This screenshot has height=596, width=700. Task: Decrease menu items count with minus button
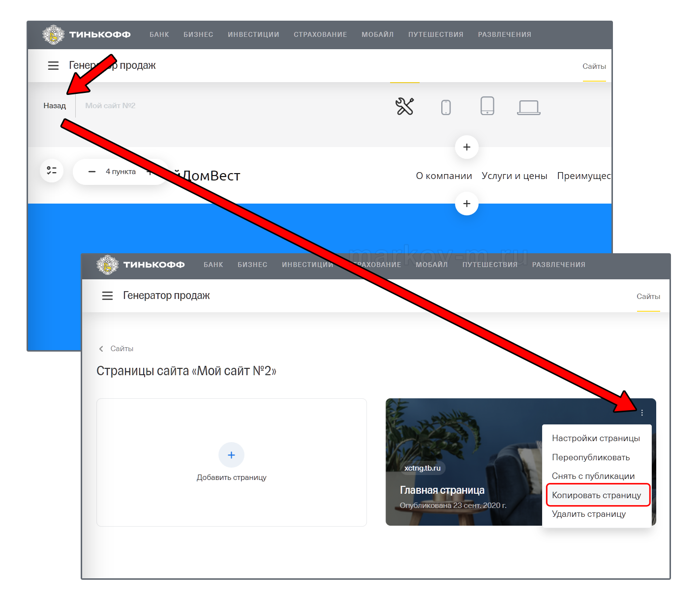tap(92, 172)
